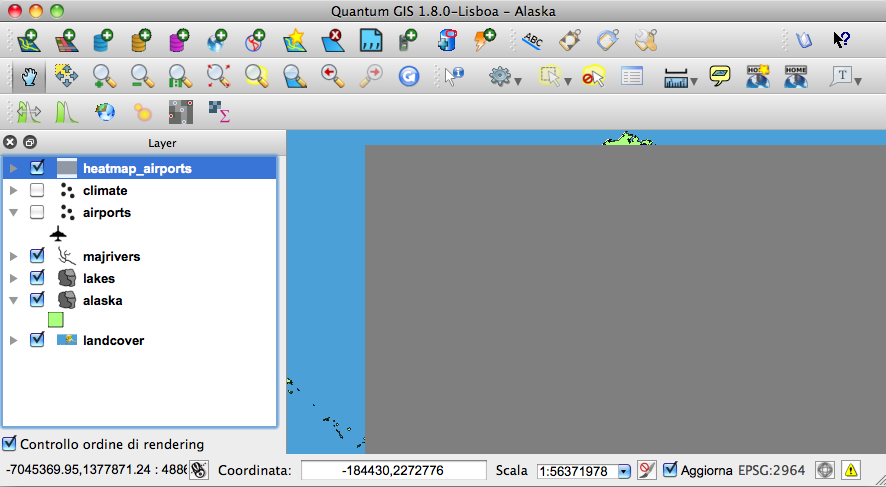Click Zoom Last with red left arrow
This screenshot has height=487, width=886.
click(x=332, y=76)
